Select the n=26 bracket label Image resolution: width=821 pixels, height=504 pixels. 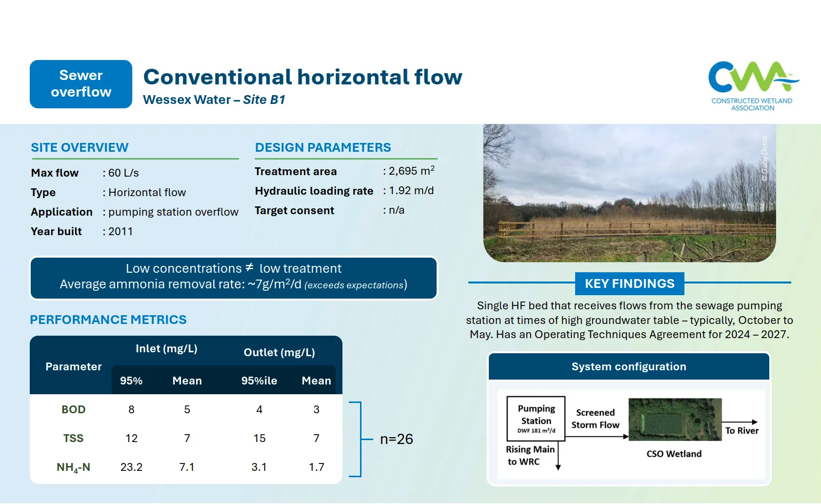pos(396,439)
